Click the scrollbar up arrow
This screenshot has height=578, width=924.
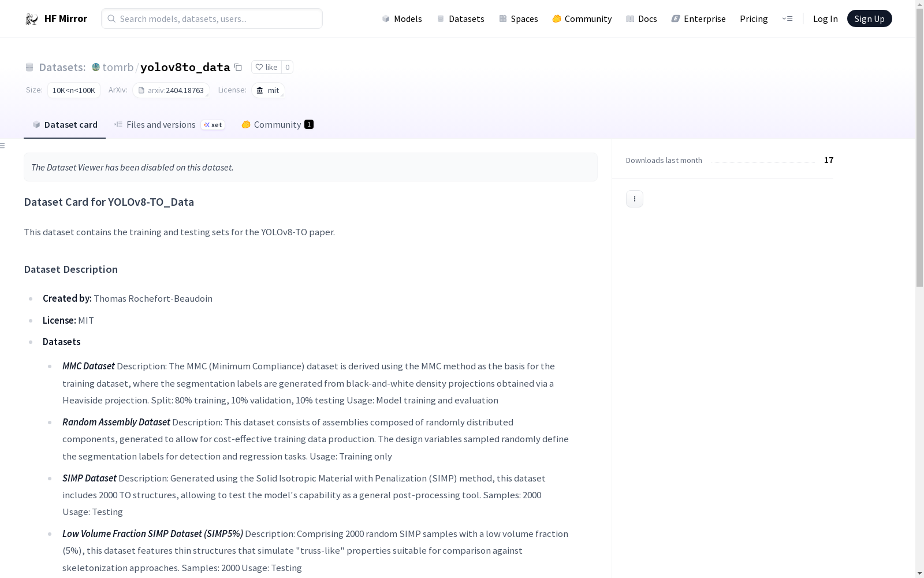click(919, 4)
